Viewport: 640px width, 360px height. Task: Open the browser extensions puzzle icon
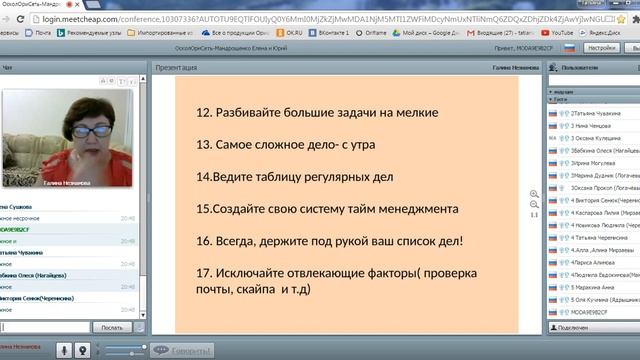tap(636, 19)
